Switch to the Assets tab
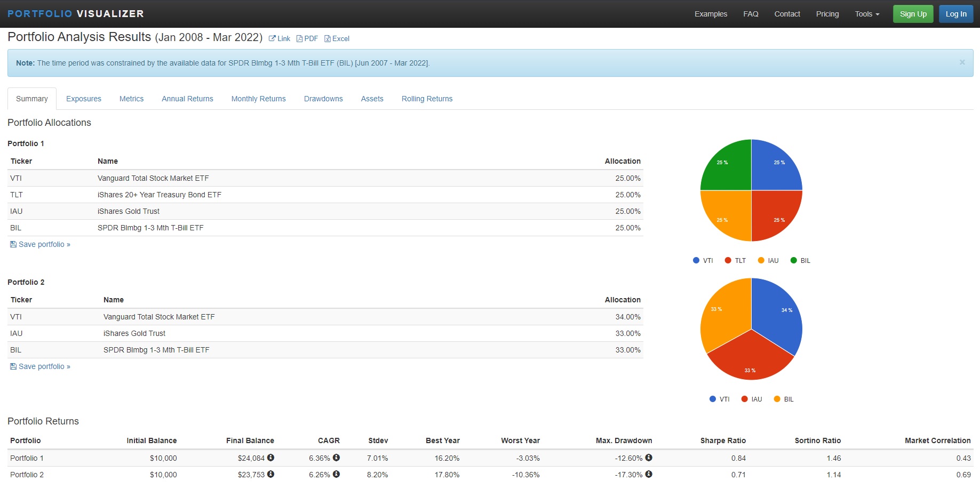Screen dimensions: 980x489 coord(372,99)
